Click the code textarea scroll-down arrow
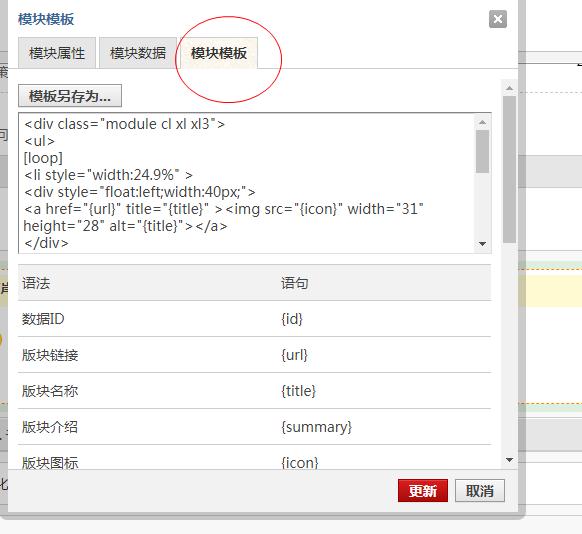This screenshot has width=582, height=534. [x=483, y=244]
